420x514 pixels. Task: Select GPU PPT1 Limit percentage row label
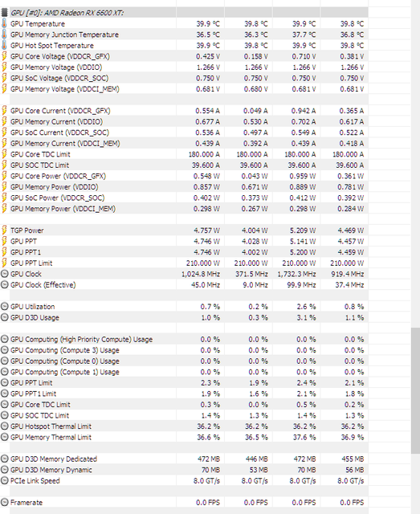(34, 394)
